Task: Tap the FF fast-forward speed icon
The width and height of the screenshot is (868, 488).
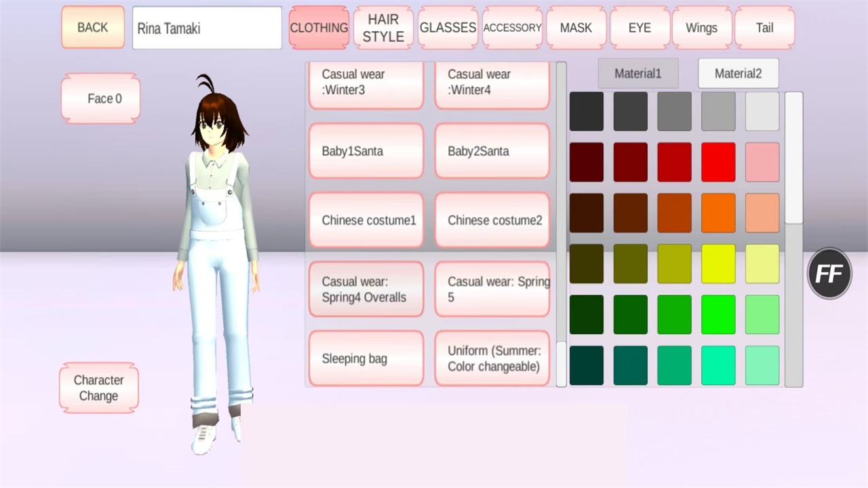Action: point(829,273)
